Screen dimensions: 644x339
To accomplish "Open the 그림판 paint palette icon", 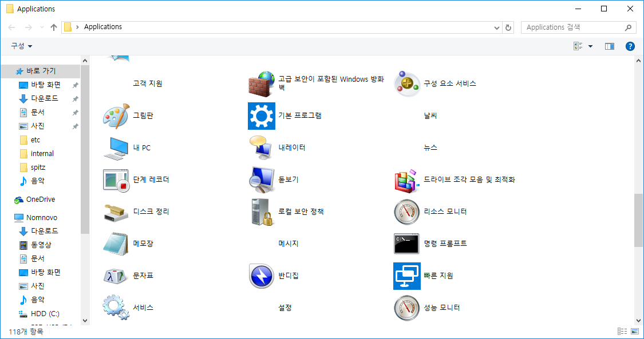I will [x=116, y=115].
